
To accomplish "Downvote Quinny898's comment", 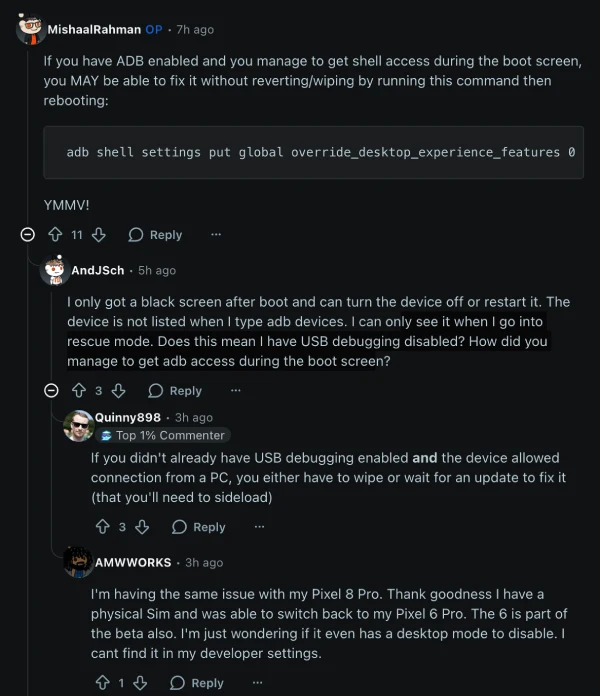I will click(x=142, y=527).
